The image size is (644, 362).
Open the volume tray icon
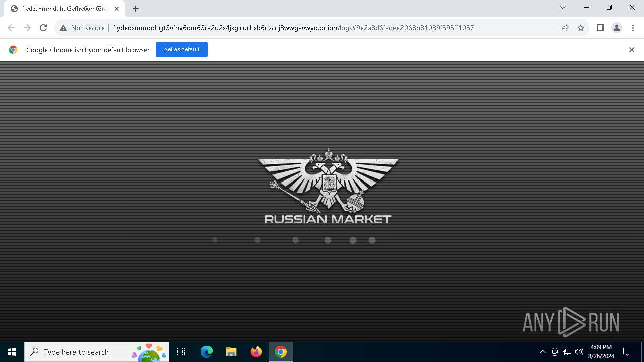(579, 352)
